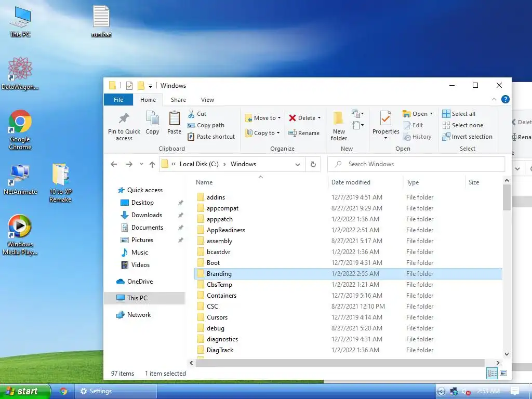Go up one folder level
The width and height of the screenshot is (532, 399).
pos(152,164)
